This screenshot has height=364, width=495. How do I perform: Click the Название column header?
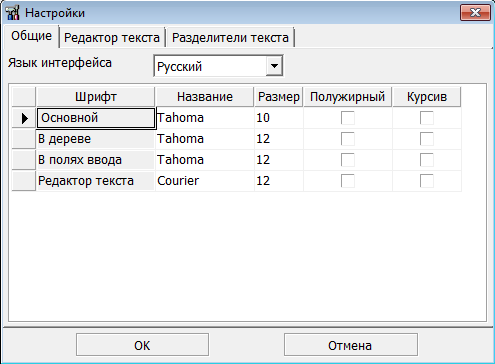(x=205, y=97)
